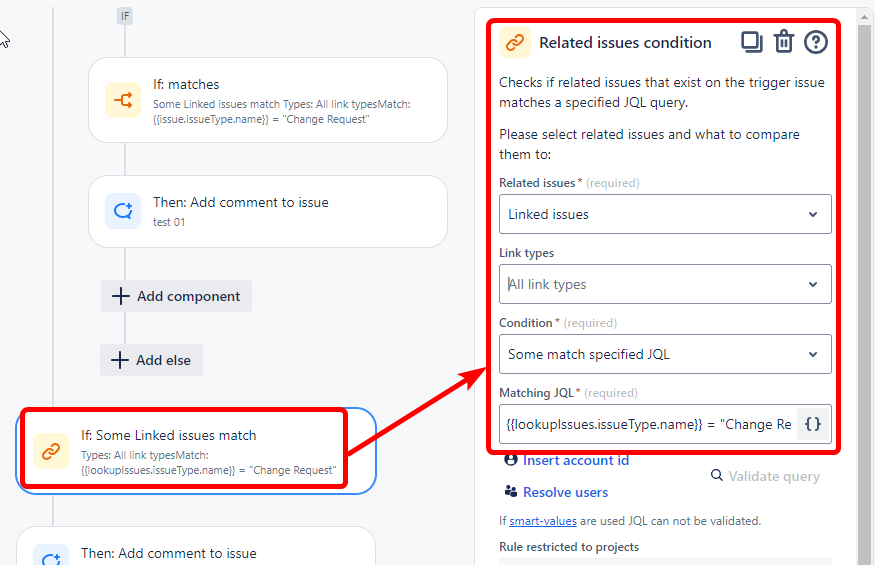875x565 pixels.
Task: Open the Link types dropdown
Action: point(665,284)
